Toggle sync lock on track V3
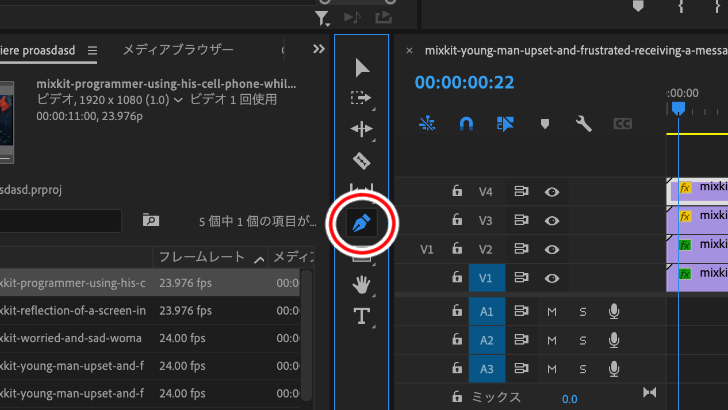The width and height of the screenshot is (728, 410). (x=521, y=220)
